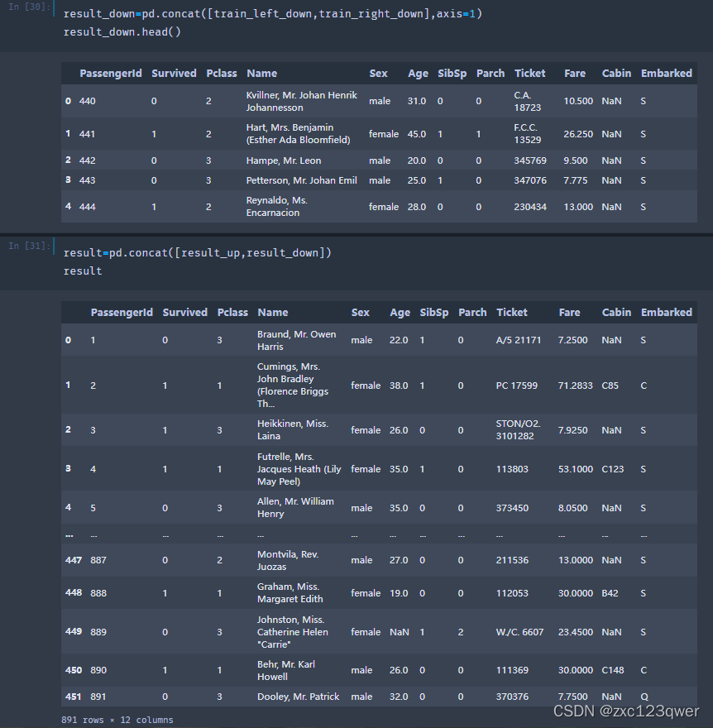This screenshot has height=728, width=713.
Task: Select name Allen, Mr. William Henry
Action: point(295,507)
